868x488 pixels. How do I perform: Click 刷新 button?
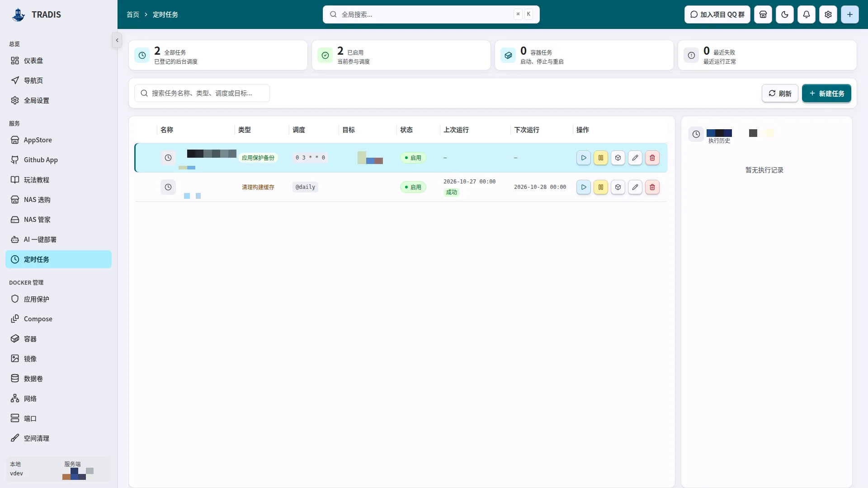[780, 94]
